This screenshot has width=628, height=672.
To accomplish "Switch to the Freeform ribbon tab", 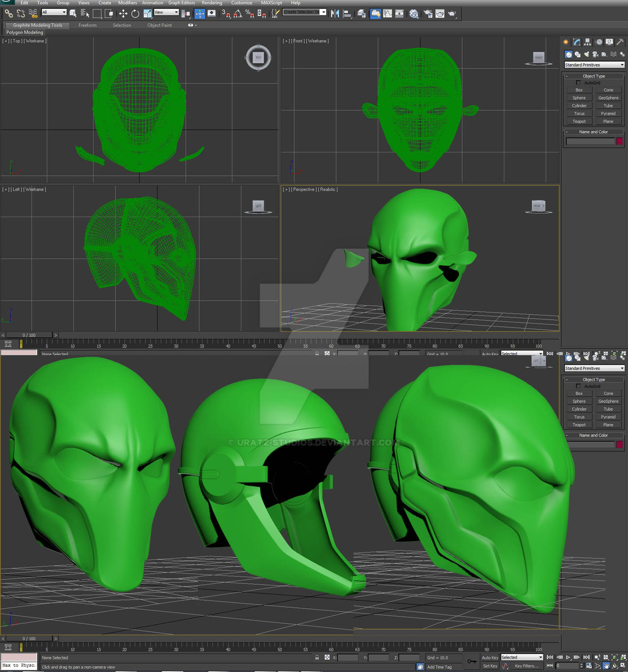I will pyautogui.click(x=87, y=25).
